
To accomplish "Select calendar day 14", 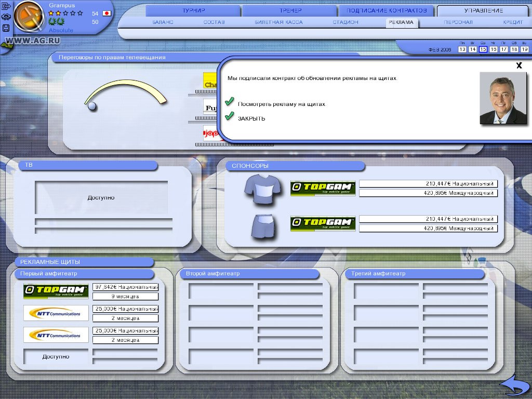I will 473,49.
